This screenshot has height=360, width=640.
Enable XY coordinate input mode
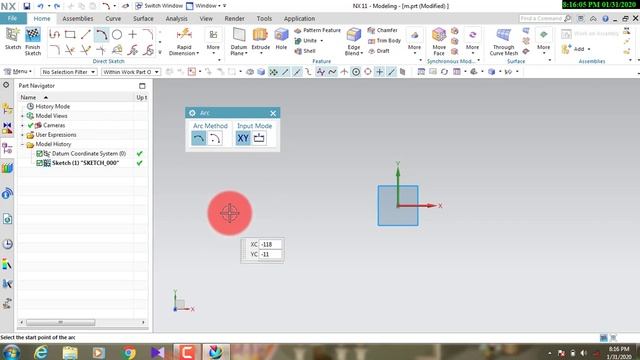243,138
